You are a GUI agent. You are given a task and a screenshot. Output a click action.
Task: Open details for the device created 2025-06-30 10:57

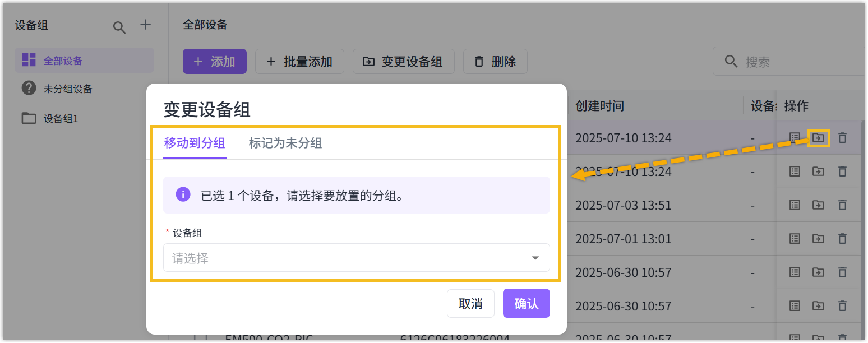click(x=795, y=272)
